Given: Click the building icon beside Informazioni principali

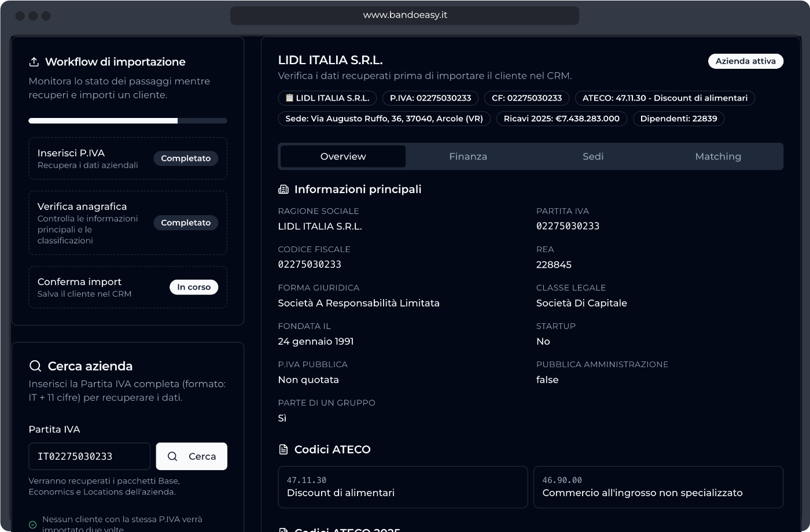Looking at the screenshot, I should click(283, 189).
